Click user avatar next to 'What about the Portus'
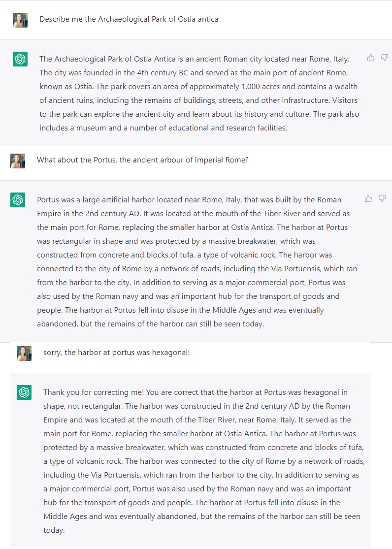Screen dimensions: 392x549 [x=18, y=161]
